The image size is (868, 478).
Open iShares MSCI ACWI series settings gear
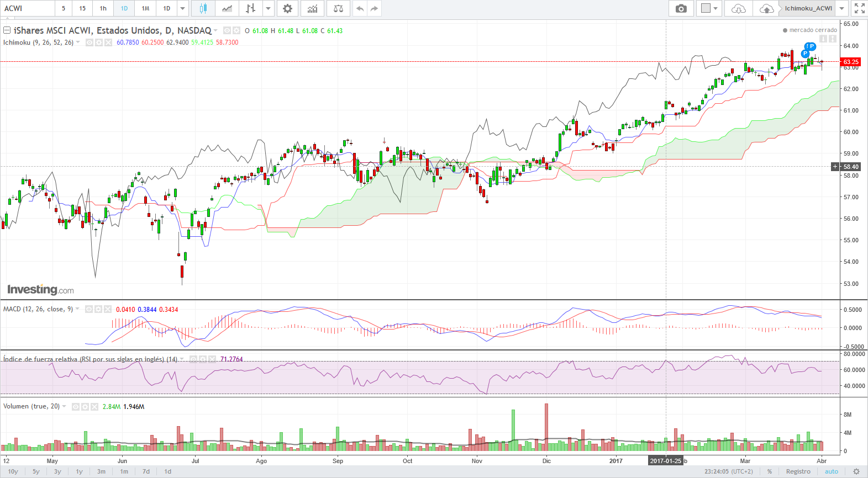pyautogui.click(x=236, y=30)
